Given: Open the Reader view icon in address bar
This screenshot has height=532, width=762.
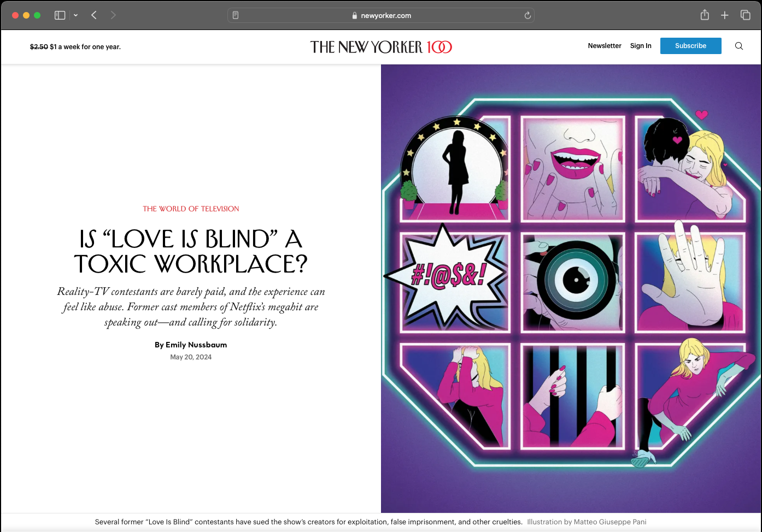Looking at the screenshot, I should pyautogui.click(x=236, y=15).
